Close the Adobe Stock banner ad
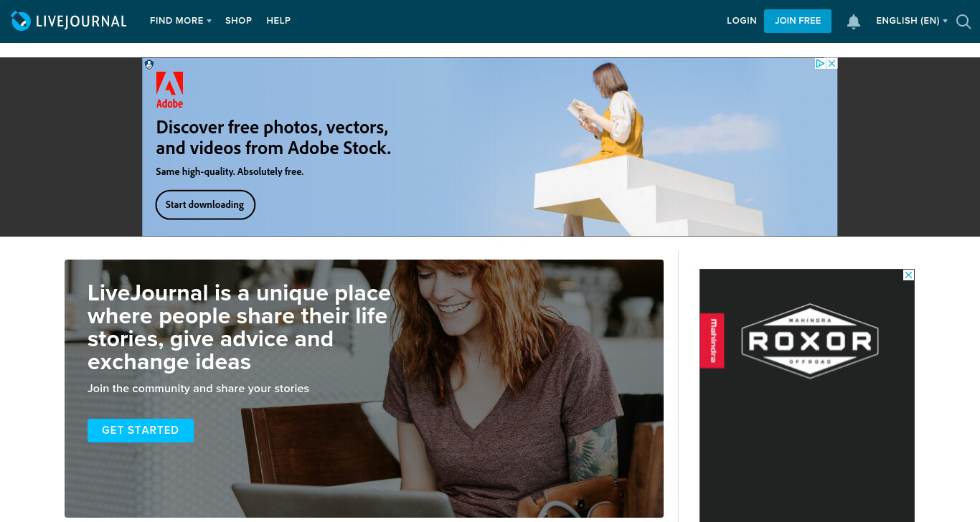980x522 pixels. click(x=832, y=64)
